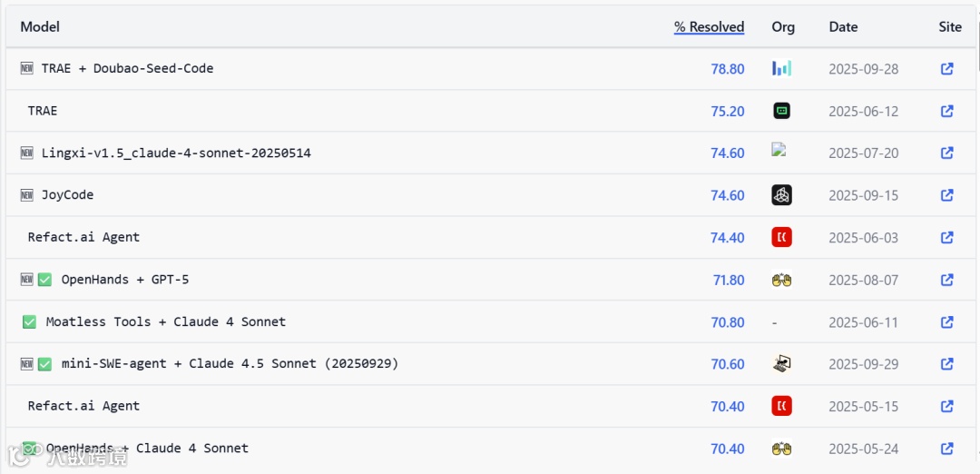Open site link for Moatless Tools row
The width and height of the screenshot is (980, 474).
pos(946,322)
